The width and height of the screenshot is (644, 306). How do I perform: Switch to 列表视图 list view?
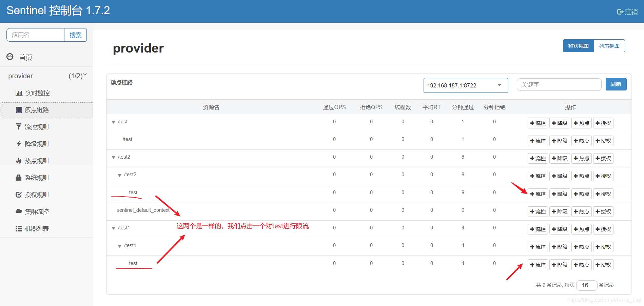pyautogui.click(x=609, y=46)
